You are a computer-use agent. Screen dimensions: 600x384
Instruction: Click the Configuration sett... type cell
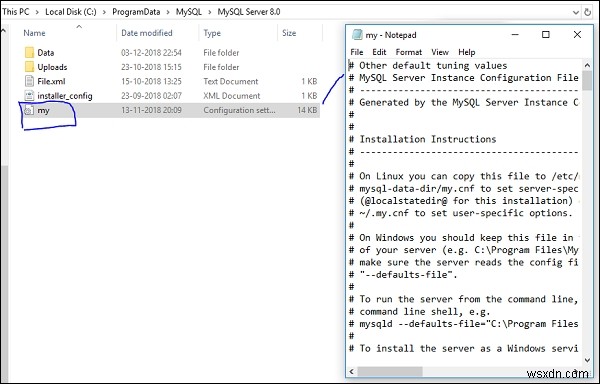(239, 110)
